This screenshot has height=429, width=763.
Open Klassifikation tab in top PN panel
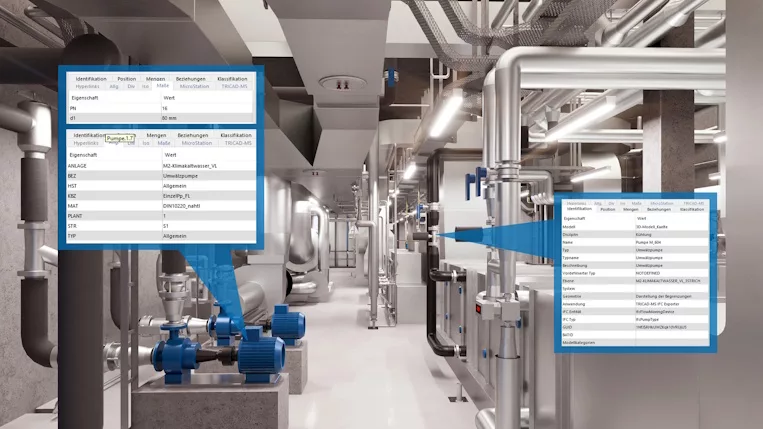tap(232, 79)
